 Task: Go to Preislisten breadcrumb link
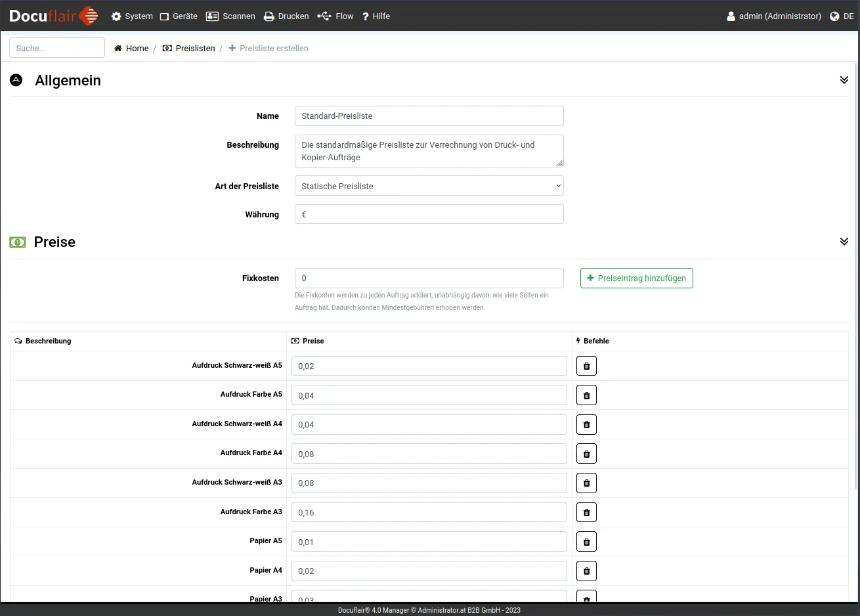(x=189, y=48)
